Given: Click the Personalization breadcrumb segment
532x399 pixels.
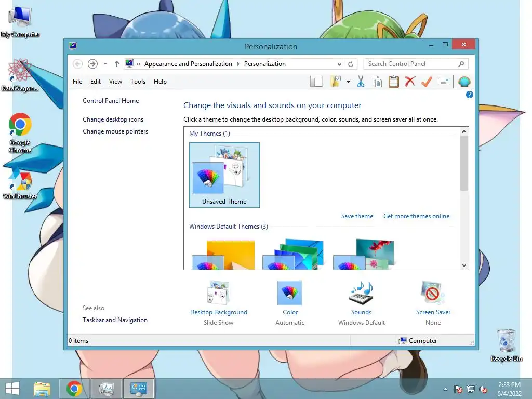Looking at the screenshot, I should coord(264,64).
